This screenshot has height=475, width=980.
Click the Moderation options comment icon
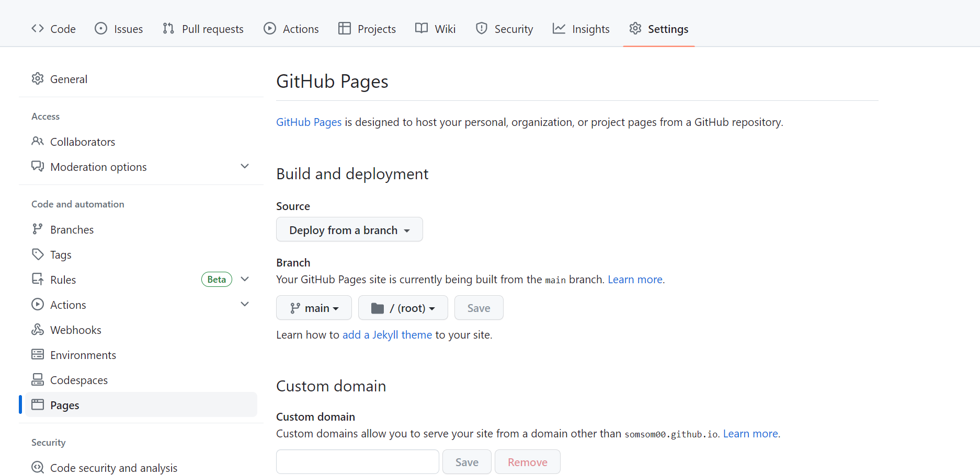(x=38, y=166)
